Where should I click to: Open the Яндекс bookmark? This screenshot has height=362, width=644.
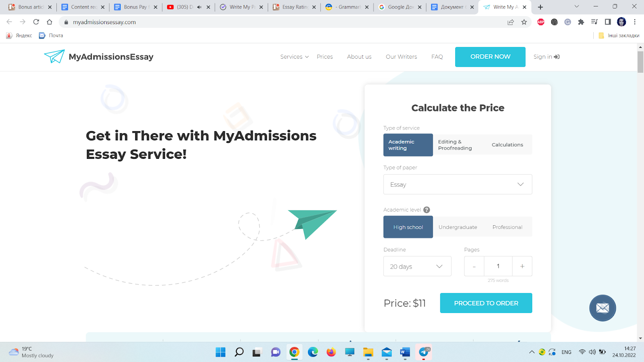[19, 35]
